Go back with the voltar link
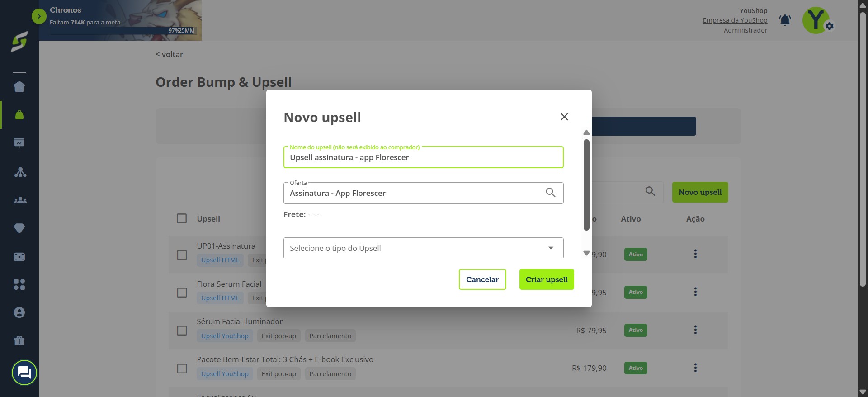 point(169,54)
